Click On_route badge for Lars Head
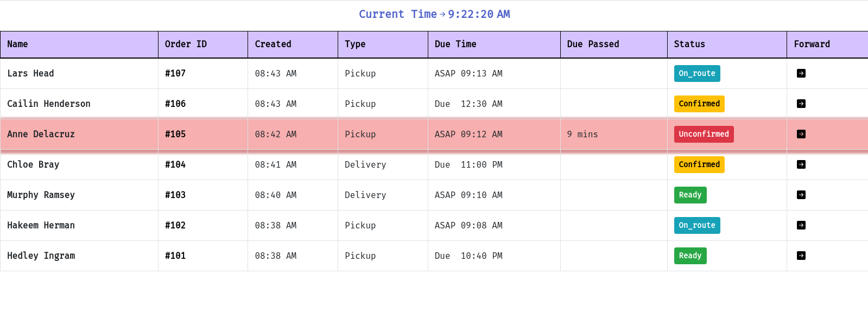 696,73
